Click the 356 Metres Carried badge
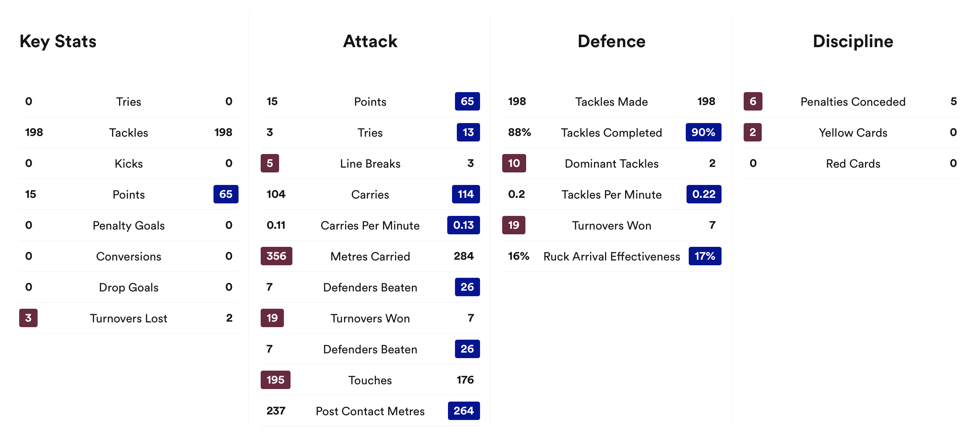Image resolution: width=980 pixels, height=434 pixels. (276, 256)
